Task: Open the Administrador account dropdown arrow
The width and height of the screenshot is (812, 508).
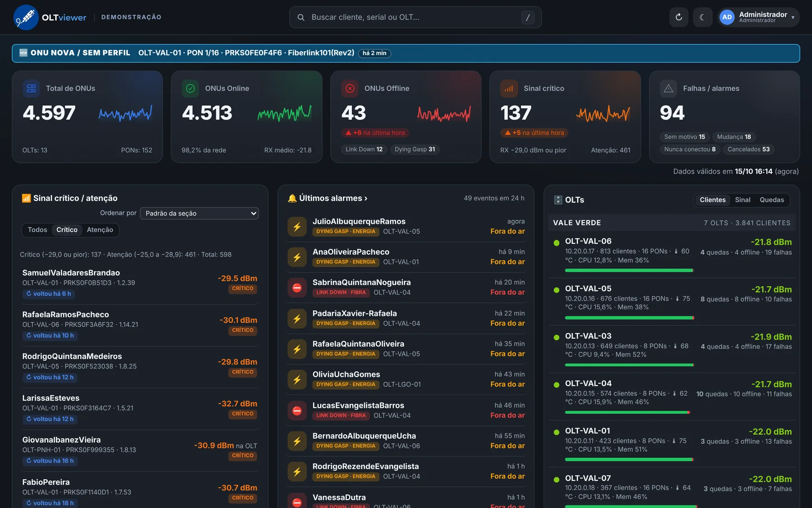Action: click(793, 18)
